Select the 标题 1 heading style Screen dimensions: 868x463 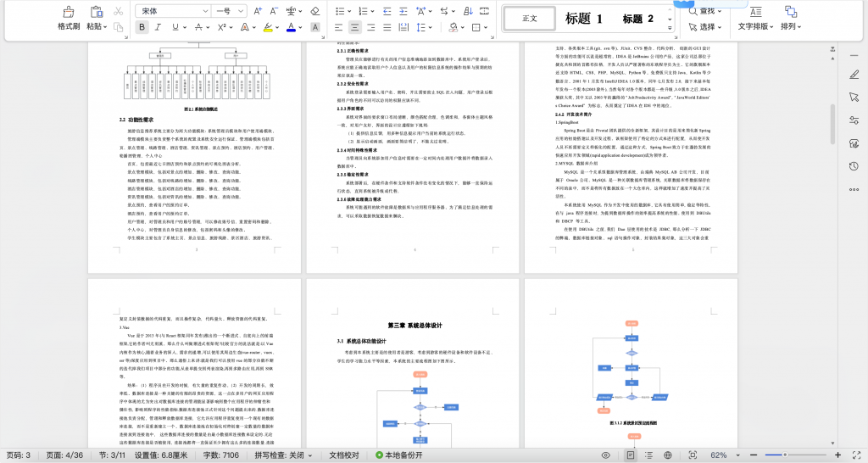pyautogui.click(x=584, y=19)
